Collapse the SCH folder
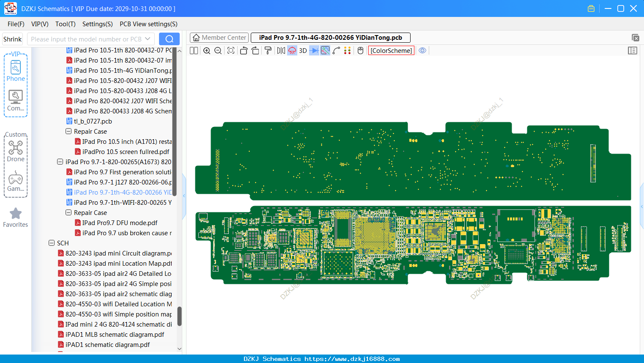This screenshot has height=363, width=644. click(x=52, y=243)
